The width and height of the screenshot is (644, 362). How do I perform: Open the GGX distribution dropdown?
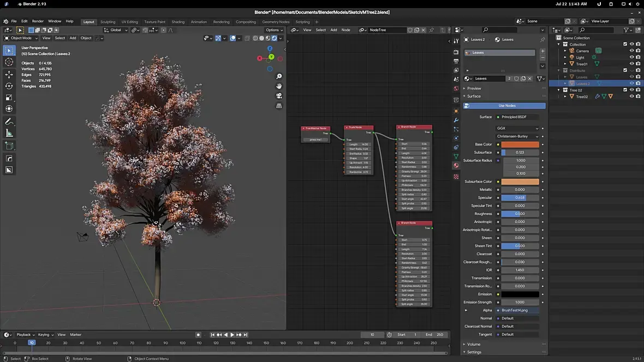(517, 128)
